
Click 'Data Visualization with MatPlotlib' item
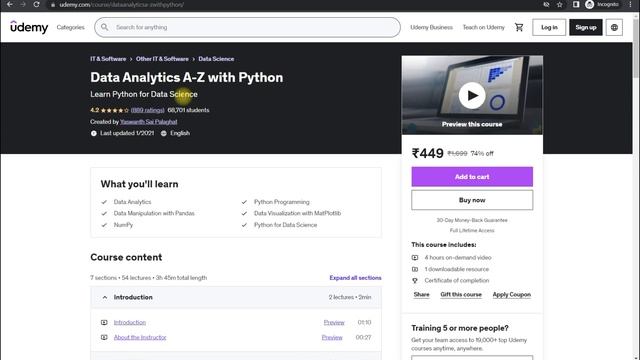pyautogui.click(x=297, y=213)
